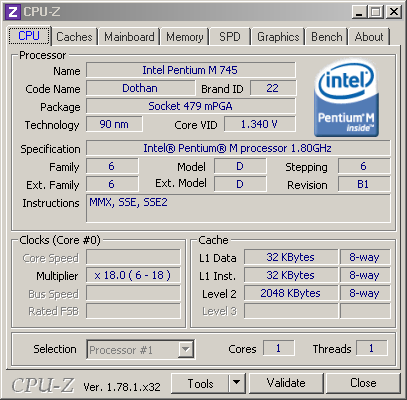407x400 pixels.
Task: Expand the Tools dropdown arrow
Action: click(x=237, y=384)
